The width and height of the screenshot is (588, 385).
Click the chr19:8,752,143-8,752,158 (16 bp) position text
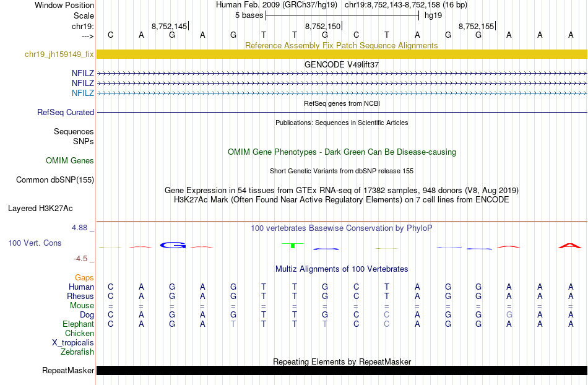click(x=406, y=5)
